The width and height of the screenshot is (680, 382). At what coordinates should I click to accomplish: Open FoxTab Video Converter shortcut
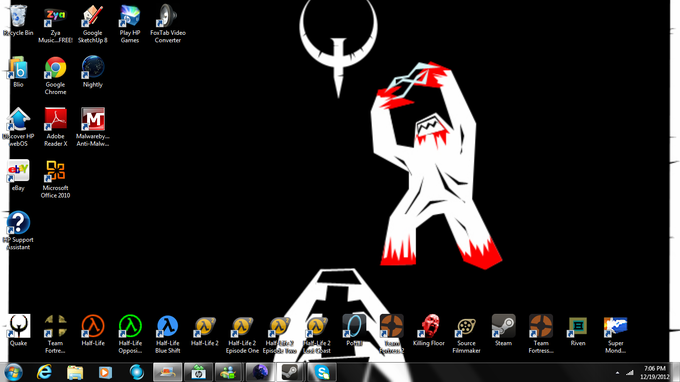[168, 24]
